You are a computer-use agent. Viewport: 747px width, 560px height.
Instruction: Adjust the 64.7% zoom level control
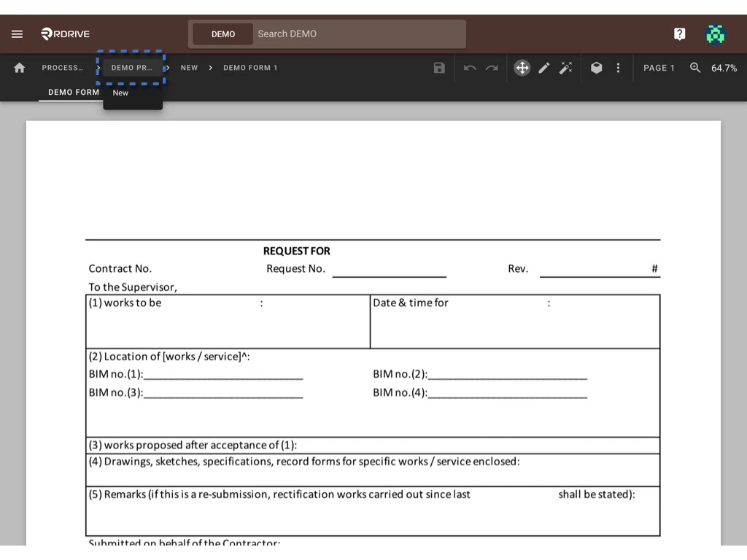pos(721,68)
